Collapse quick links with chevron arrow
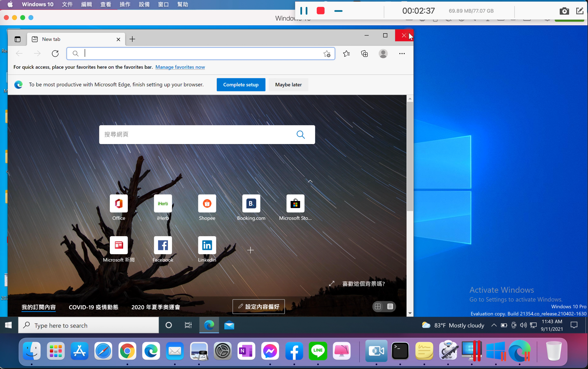The image size is (588, 369). point(310,181)
